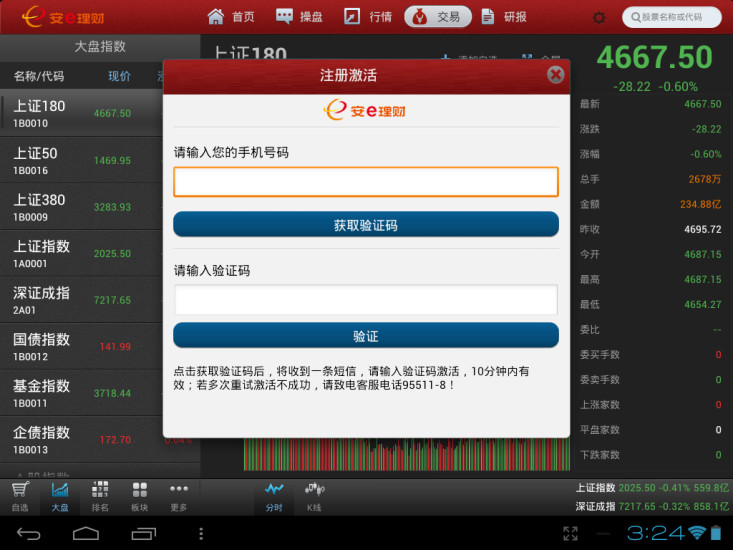Viewport: 733px width, 550px height.
Task: Switch to 分时 time-sharing chart
Action: point(274,496)
